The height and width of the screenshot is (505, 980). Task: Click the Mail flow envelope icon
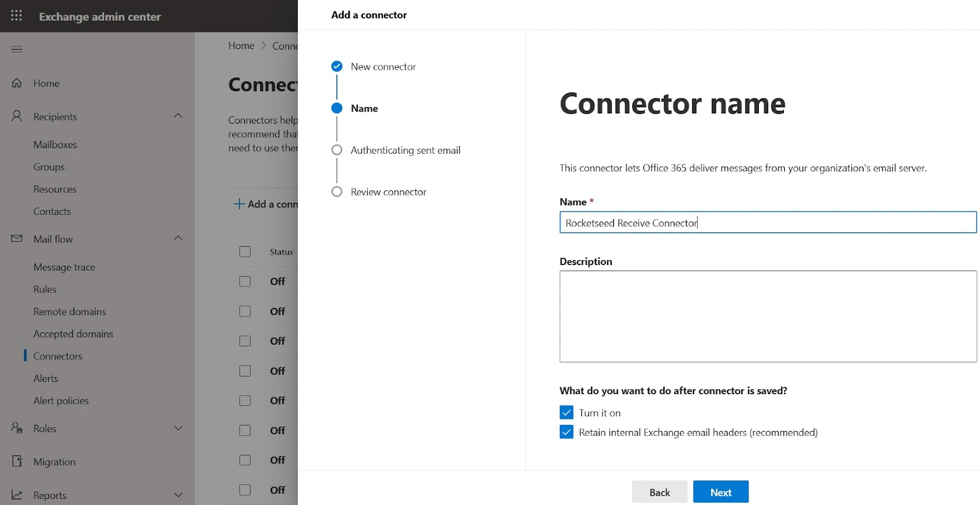[17, 239]
